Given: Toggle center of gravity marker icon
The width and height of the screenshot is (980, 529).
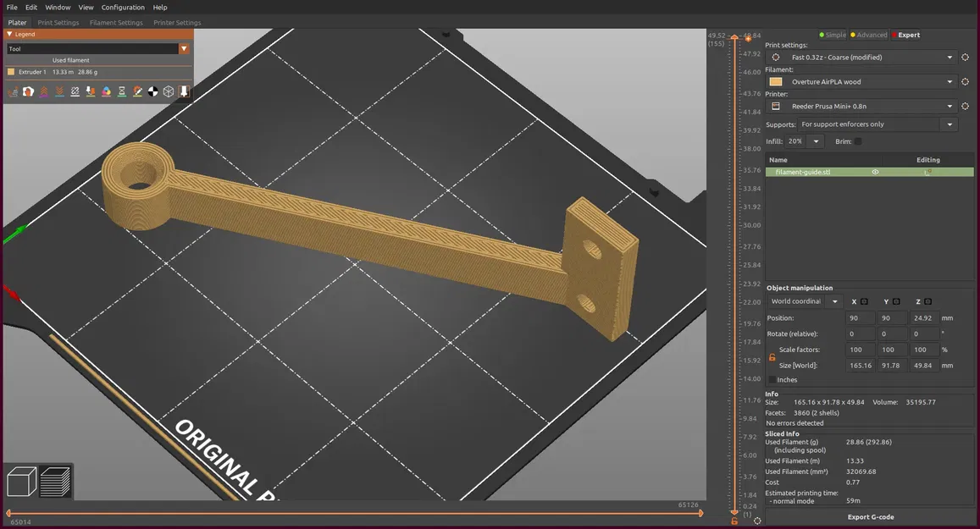Looking at the screenshot, I should [x=153, y=91].
